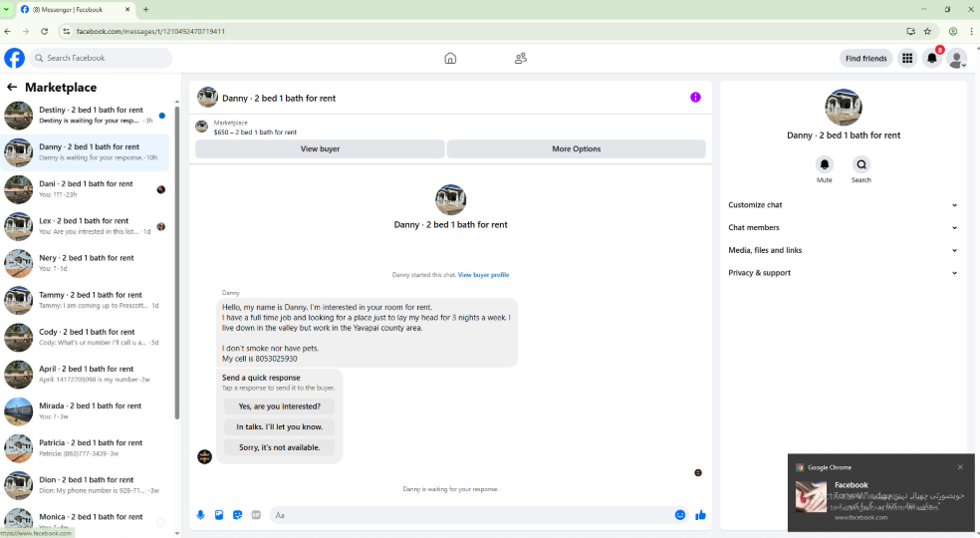Open Tammy conversation in list
Screen dimensions: 980x538
(85, 300)
